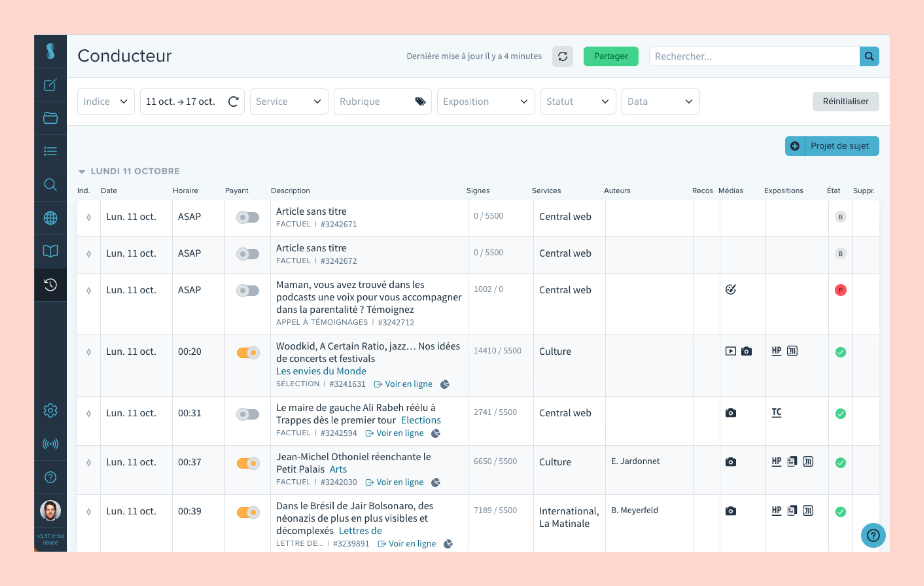
Task: Reset the date range circular arrow icon
Action: coord(233,101)
